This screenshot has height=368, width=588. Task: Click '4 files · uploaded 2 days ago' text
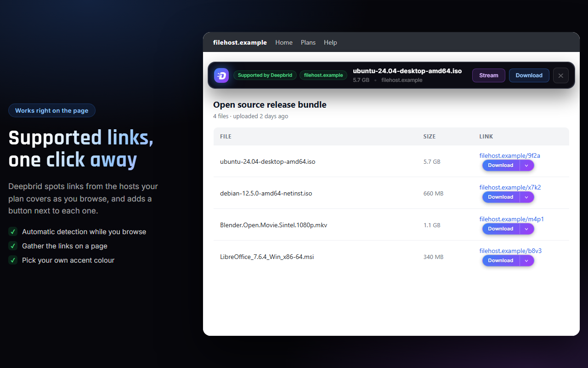[251, 116]
